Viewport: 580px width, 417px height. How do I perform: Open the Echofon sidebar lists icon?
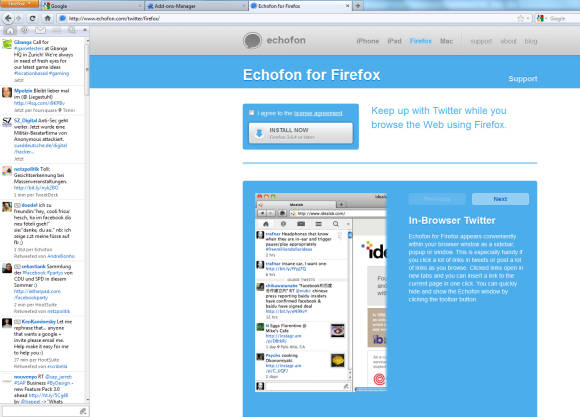(x=56, y=30)
